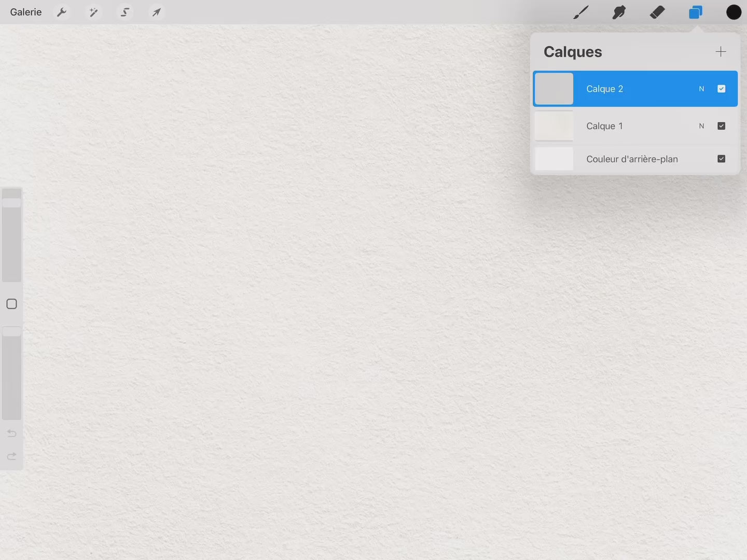Open blend mode N for Calque 1
The width and height of the screenshot is (747, 560).
(x=701, y=126)
